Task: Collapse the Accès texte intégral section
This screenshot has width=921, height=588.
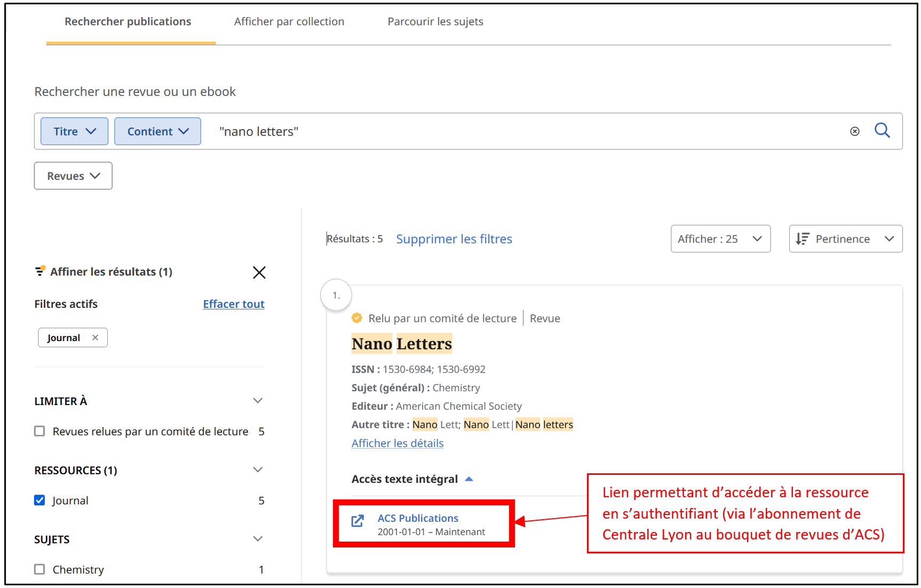Action: click(469, 479)
